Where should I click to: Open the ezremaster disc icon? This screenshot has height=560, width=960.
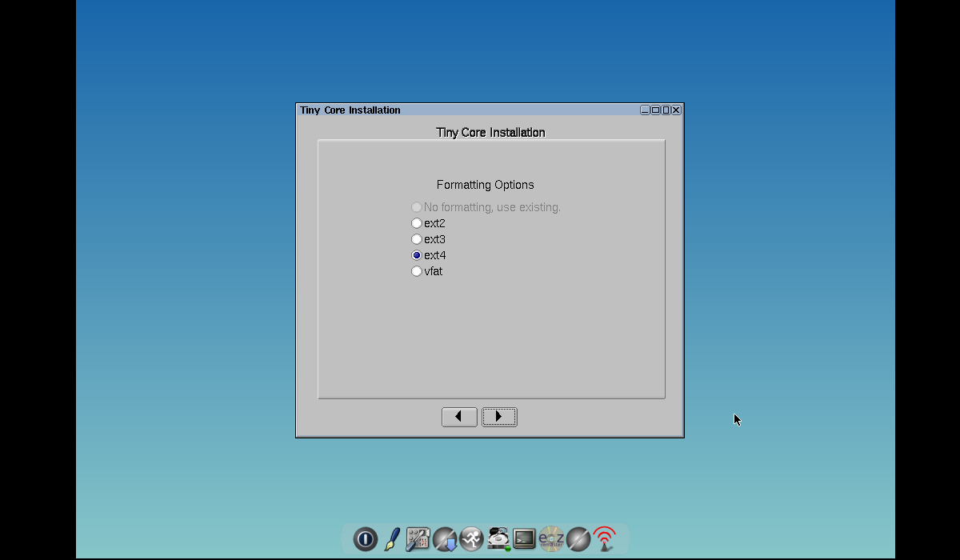click(x=551, y=539)
